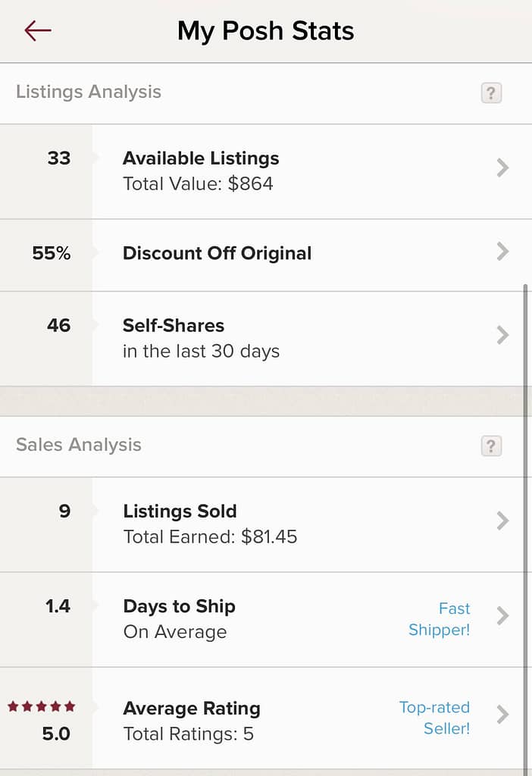Expand Discount Off Original chevron
Screen dimensions: 532x776
coord(502,252)
